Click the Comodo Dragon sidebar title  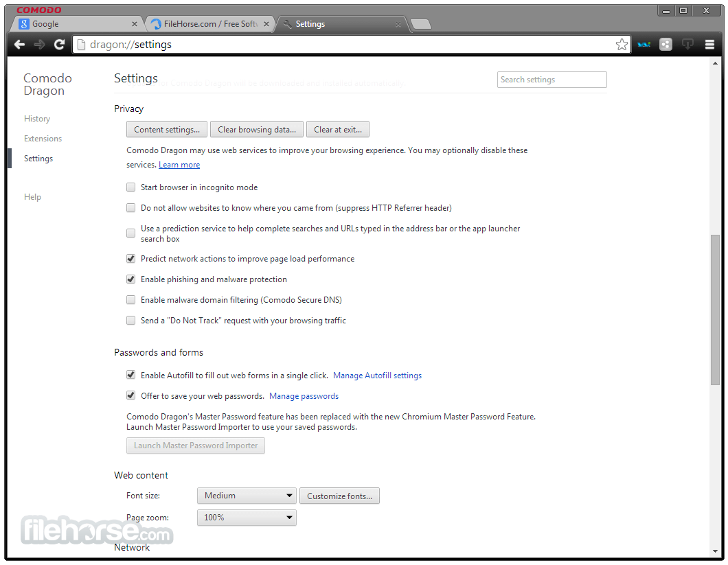(x=47, y=84)
